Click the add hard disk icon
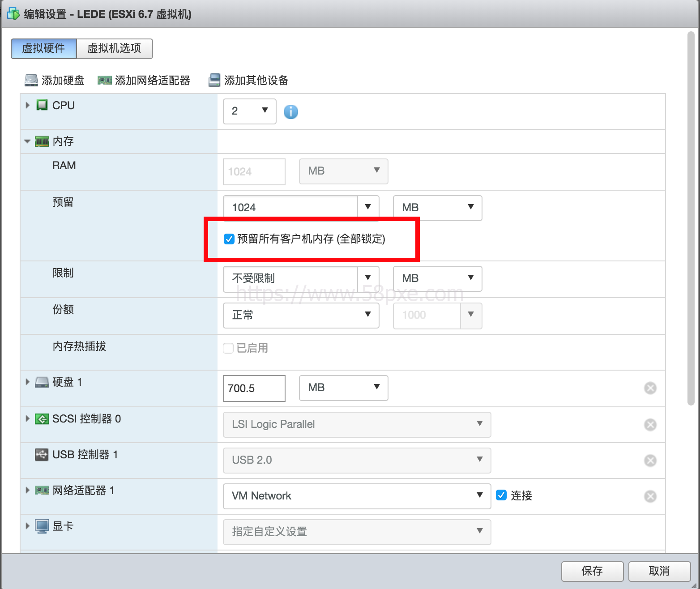Screen dimensions: 700x589 pyautogui.click(x=31, y=81)
